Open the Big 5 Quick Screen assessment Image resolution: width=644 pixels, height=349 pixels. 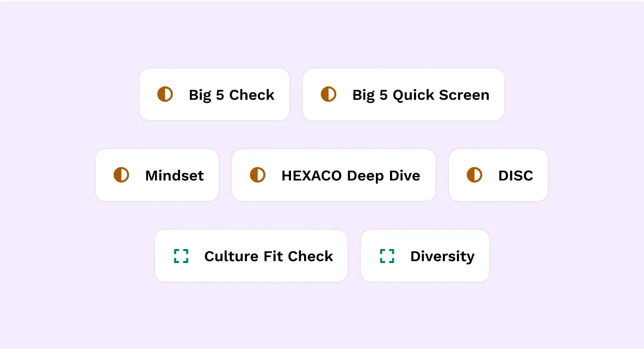pos(403,94)
